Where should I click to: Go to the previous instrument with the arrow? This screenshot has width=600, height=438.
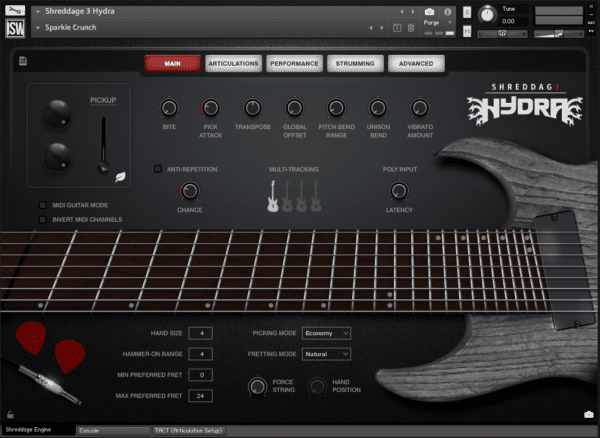coord(402,12)
